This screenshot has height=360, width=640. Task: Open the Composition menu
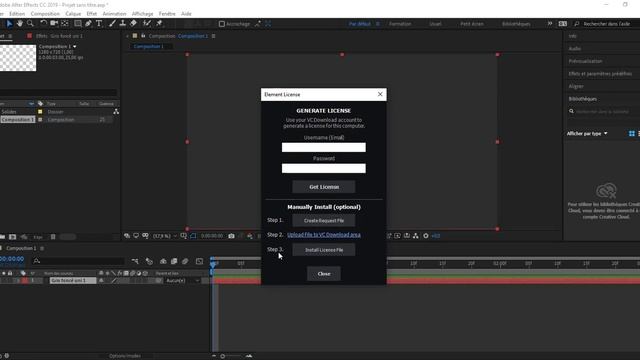coord(45,13)
